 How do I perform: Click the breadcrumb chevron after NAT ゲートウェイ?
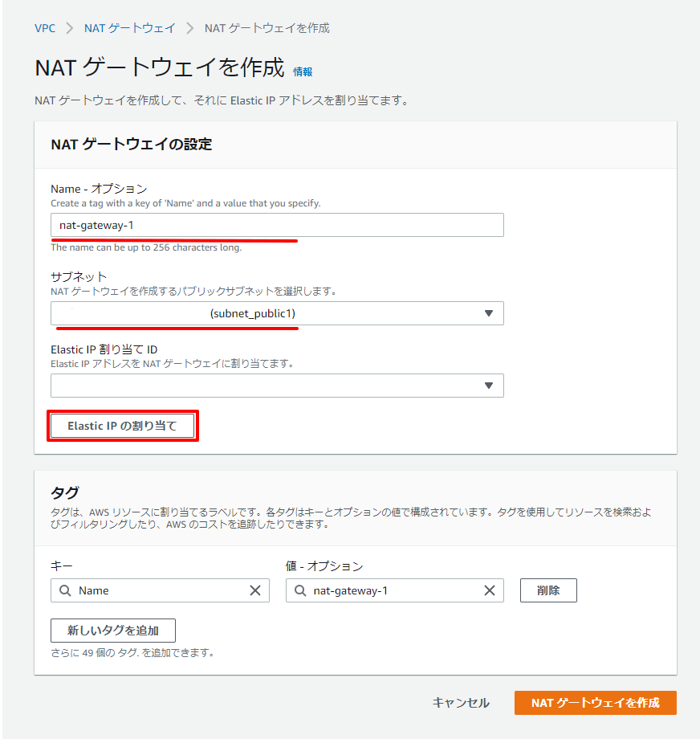point(189,28)
